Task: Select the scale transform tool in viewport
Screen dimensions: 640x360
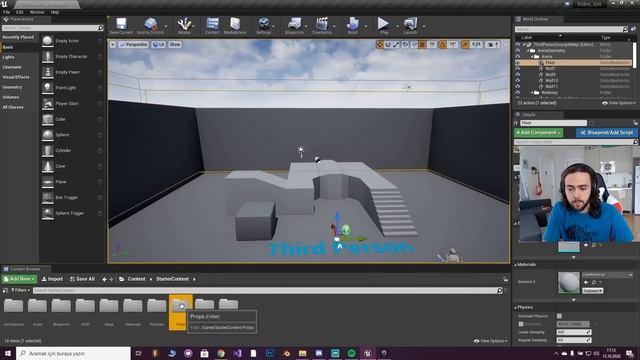Action: pos(396,44)
